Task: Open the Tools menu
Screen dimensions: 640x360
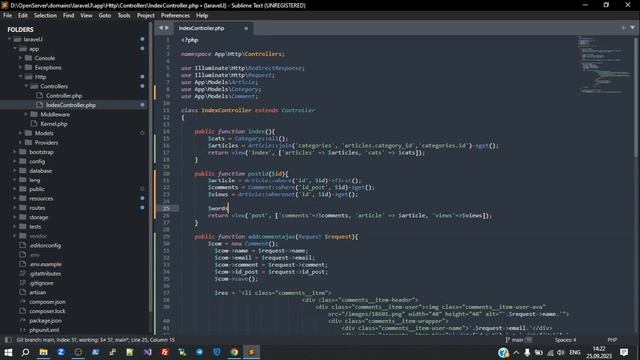Action: [x=124, y=16]
